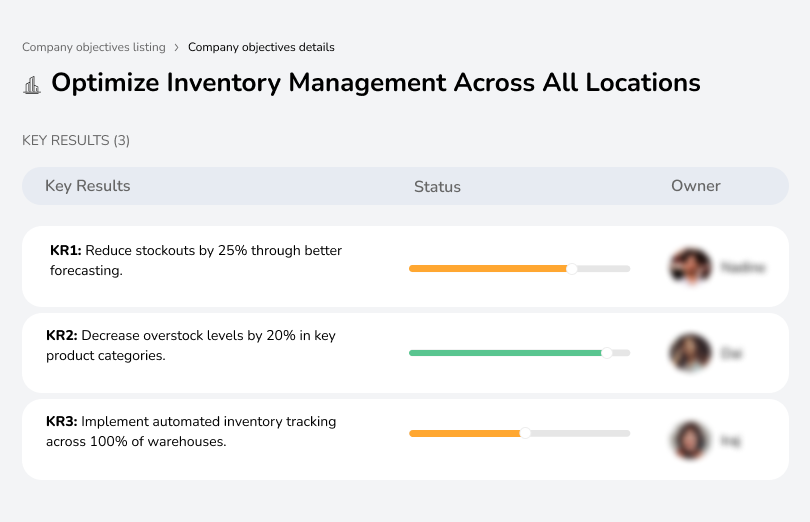Image resolution: width=810 pixels, height=522 pixels.
Task: Click the breadcrumb chevron separator
Action: [x=176, y=48]
